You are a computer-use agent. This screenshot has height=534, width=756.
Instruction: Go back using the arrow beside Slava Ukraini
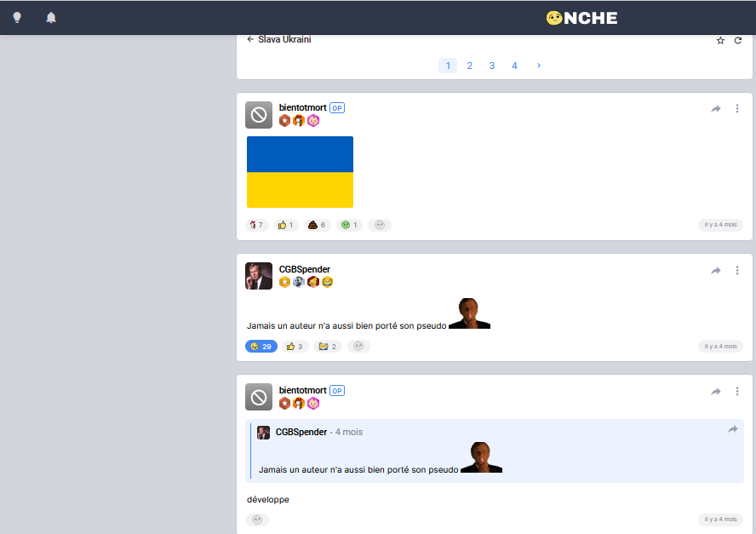pos(250,39)
